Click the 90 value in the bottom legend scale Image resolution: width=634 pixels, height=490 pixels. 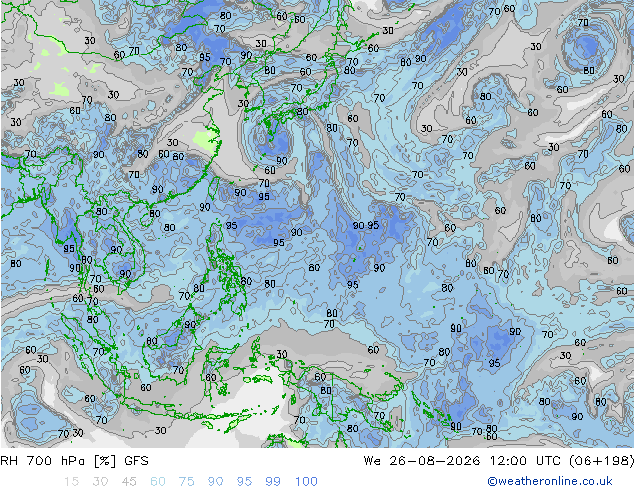(215, 482)
